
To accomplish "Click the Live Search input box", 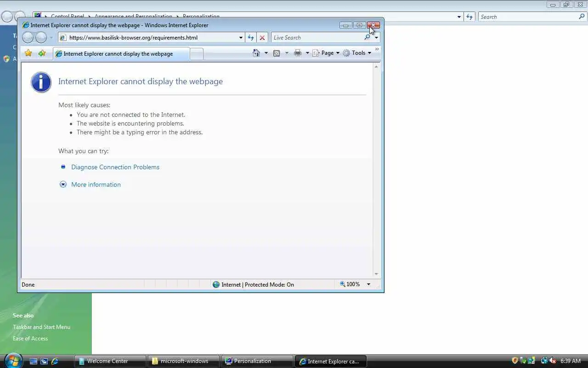I will tap(317, 38).
